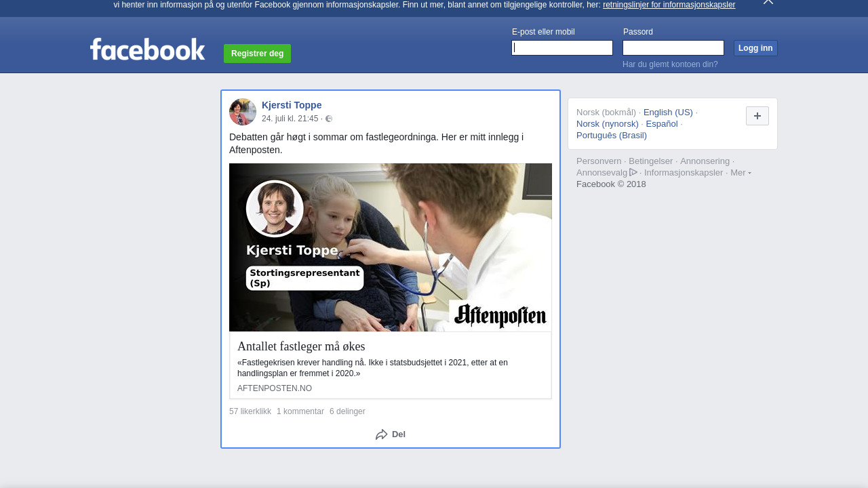Open the 6 delinger link
Image resolution: width=868 pixels, height=488 pixels.
pyautogui.click(x=347, y=411)
